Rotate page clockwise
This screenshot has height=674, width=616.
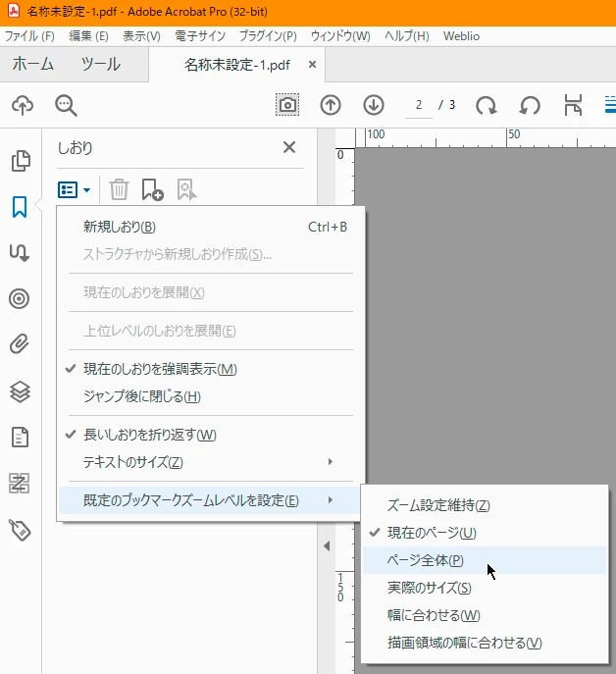point(487,105)
